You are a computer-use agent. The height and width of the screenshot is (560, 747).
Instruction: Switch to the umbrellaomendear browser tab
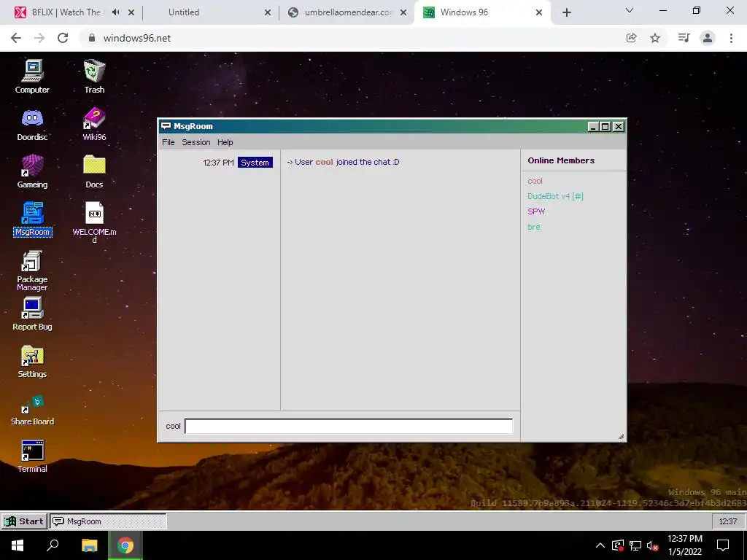(348, 12)
